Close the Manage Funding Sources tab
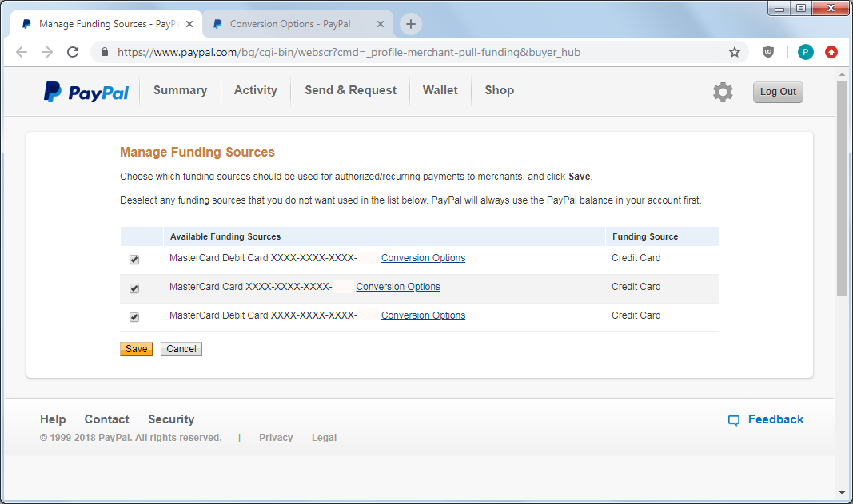The width and height of the screenshot is (853, 504). pos(189,24)
